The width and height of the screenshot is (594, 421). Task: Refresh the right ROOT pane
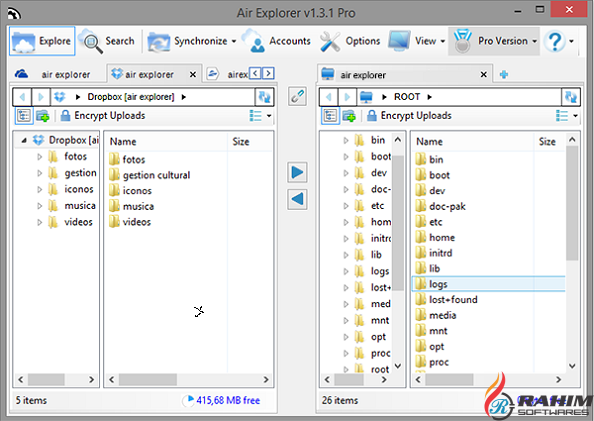(x=571, y=97)
